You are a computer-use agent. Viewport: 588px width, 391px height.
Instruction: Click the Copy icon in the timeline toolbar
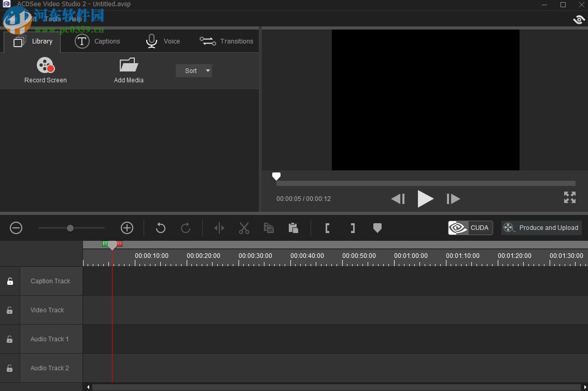coord(268,228)
